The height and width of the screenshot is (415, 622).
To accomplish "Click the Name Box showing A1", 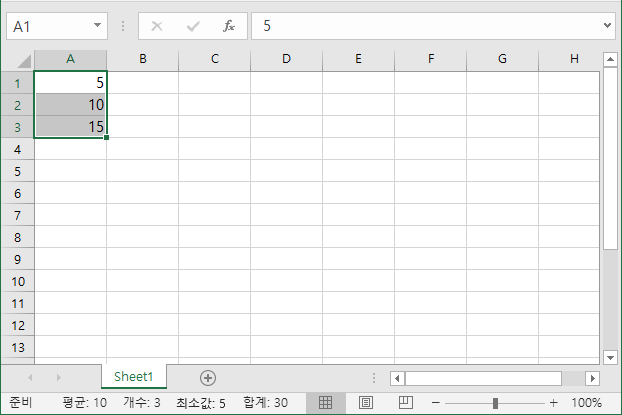I will pyautogui.click(x=57, y=26).
